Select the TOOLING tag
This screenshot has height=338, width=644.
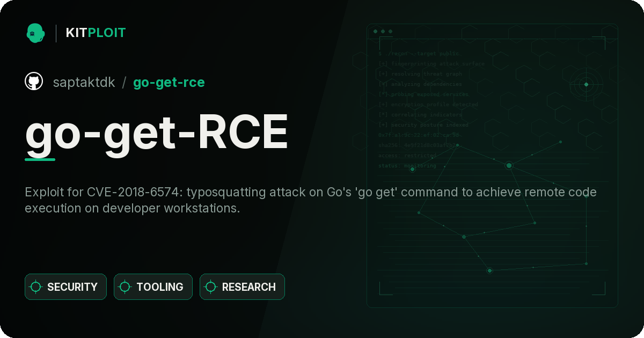point(153,286)
